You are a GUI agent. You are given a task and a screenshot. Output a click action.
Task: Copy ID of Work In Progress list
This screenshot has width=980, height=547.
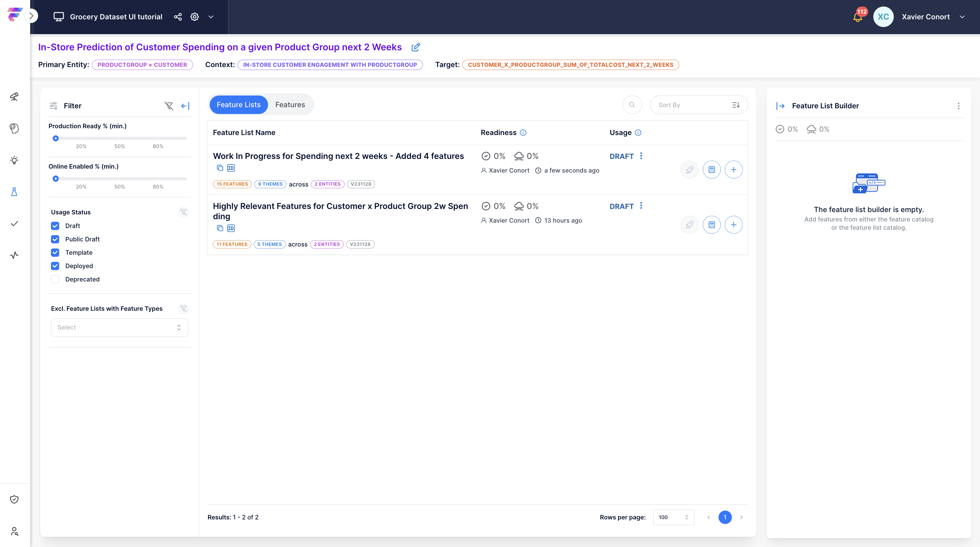click(230, 168)
